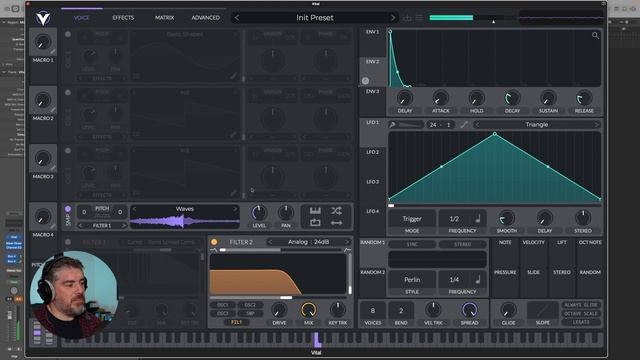Click the Init Preset name
This screenshot has width=640, height=360.
tap(315, 18)
